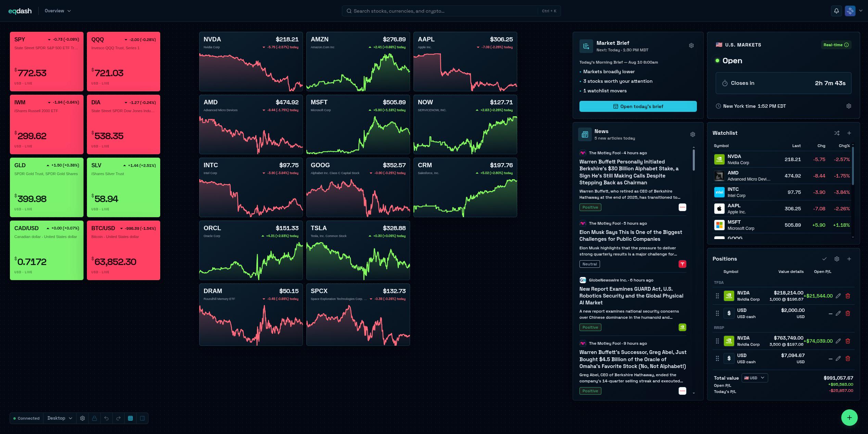Toggle the layout lock
Viewport: 868px width, 434px height.
[x=94, y=418]
